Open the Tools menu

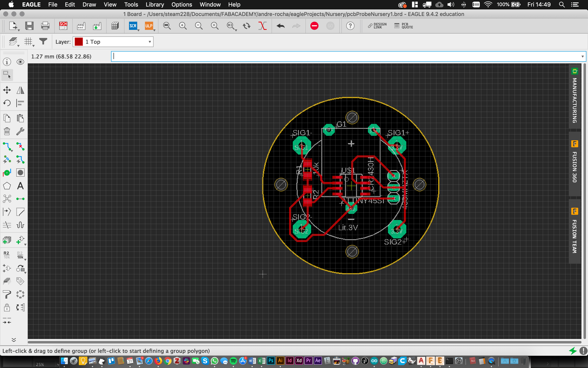131,4
